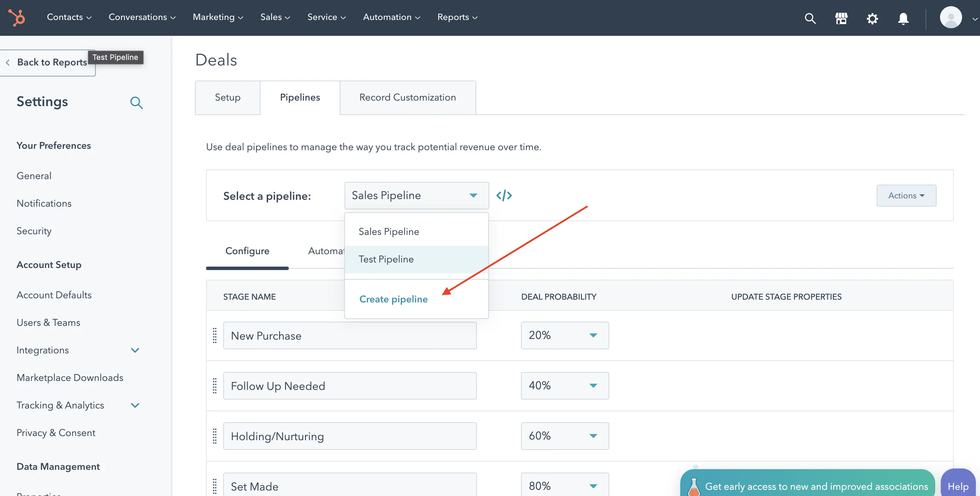980x496 pixels.
Task: Grab the drag handle for Holding/Nurturing stage
Action: coord(215,436)
